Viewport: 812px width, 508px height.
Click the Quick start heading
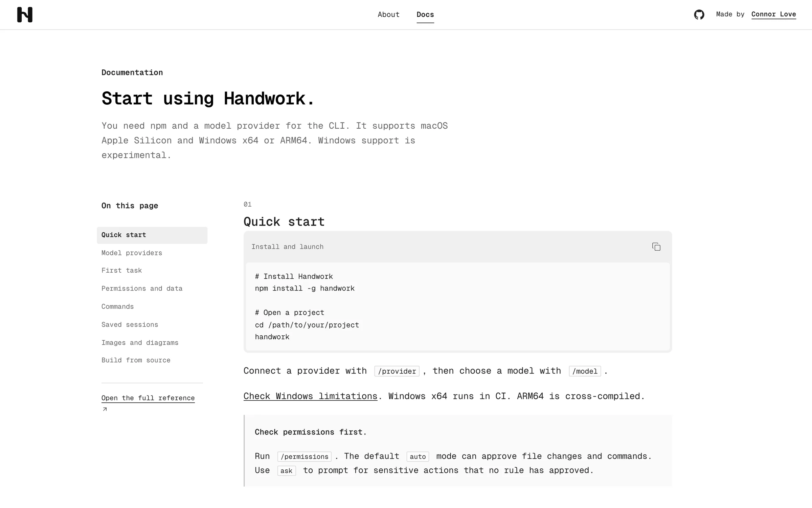[284, 222]
